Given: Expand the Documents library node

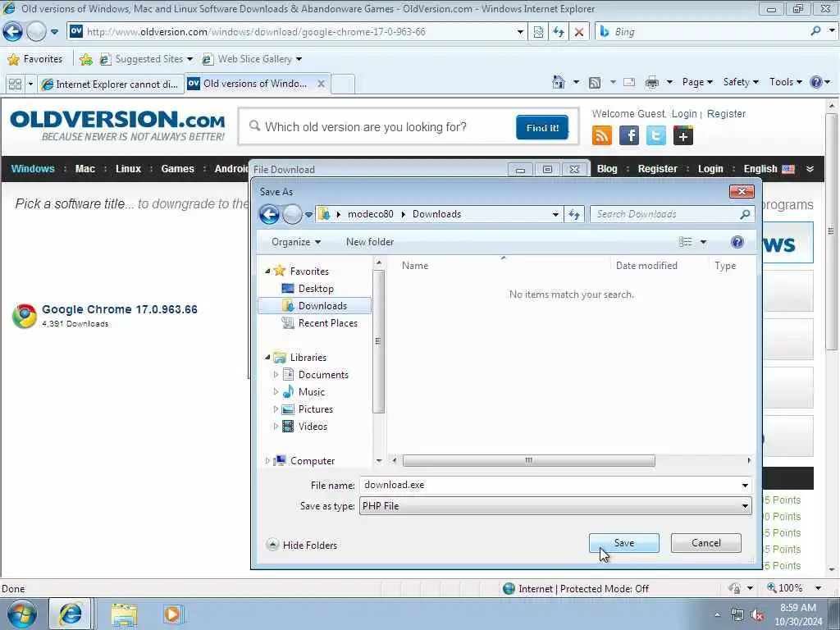Looking at the screenshot, I should click(x=276, y=374).
